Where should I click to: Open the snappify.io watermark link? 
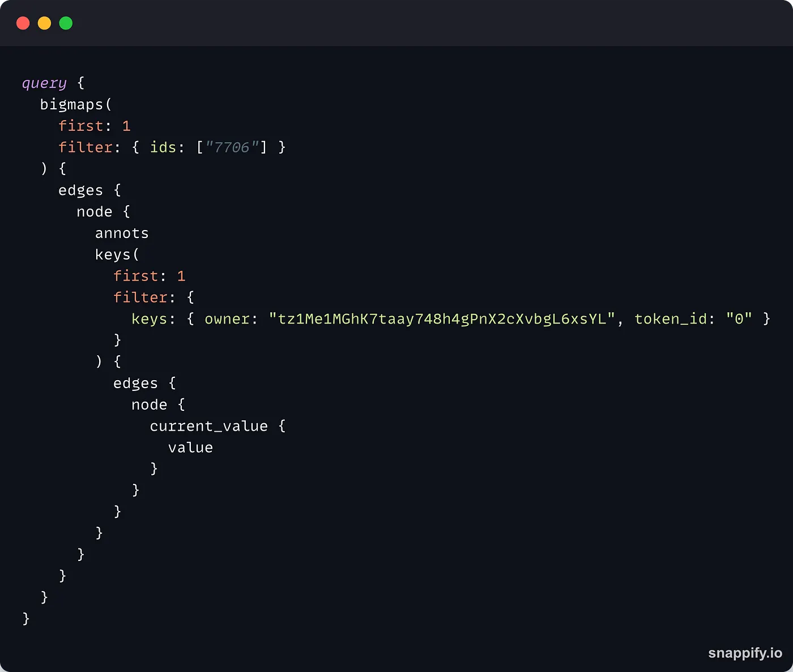click(x=745, y=653)
